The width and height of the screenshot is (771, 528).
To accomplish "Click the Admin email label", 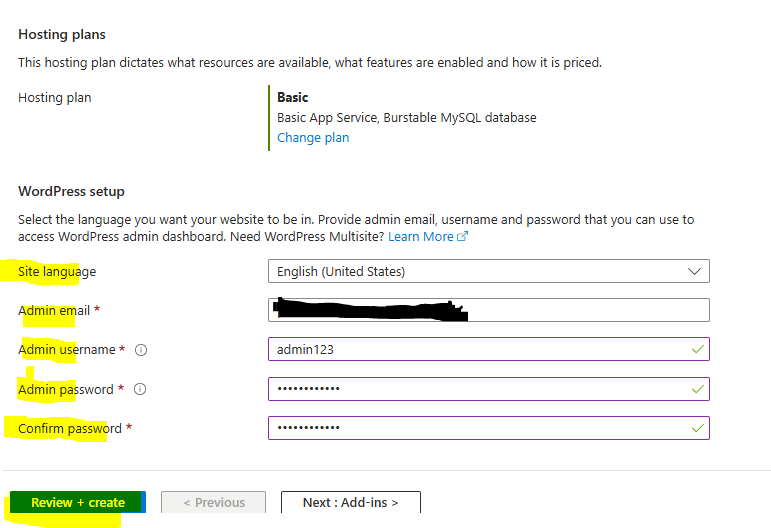I will [54, 311].
